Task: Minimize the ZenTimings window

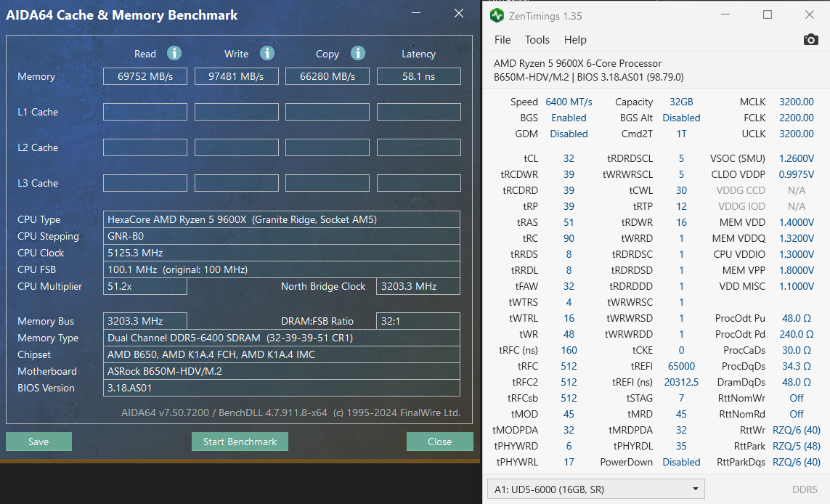Action: tap(725, 15)
